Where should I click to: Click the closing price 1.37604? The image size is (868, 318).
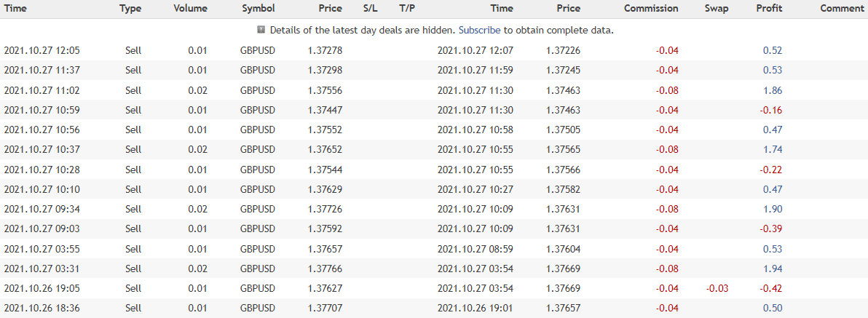point(563,249)
